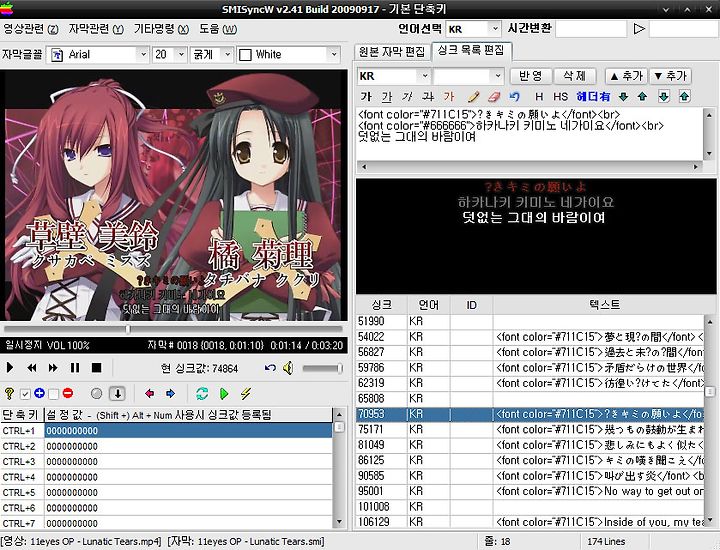The width and height of the screenshot is (720, 550).
Task: Click the red left arrow icon
Action: click(x=149, y=393)
